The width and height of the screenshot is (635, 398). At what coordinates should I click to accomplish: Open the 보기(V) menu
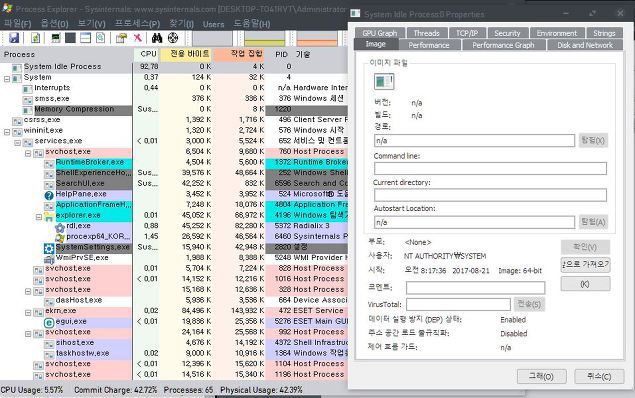tap(91, 23)
